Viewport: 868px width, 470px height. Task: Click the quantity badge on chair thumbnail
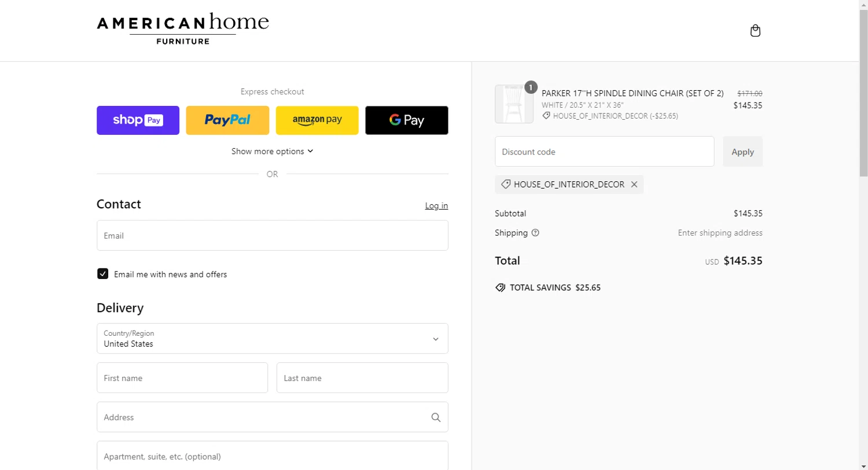coord(531,87)
